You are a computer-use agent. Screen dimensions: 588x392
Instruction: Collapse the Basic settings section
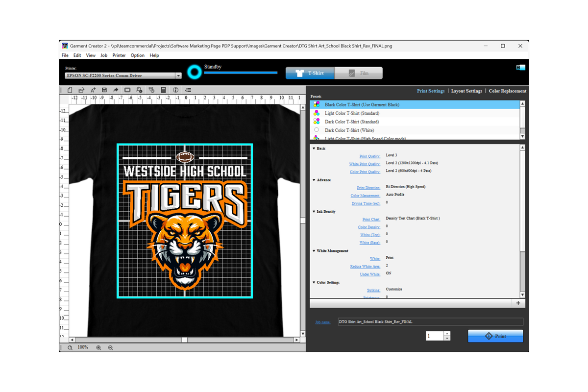(314, 148)
